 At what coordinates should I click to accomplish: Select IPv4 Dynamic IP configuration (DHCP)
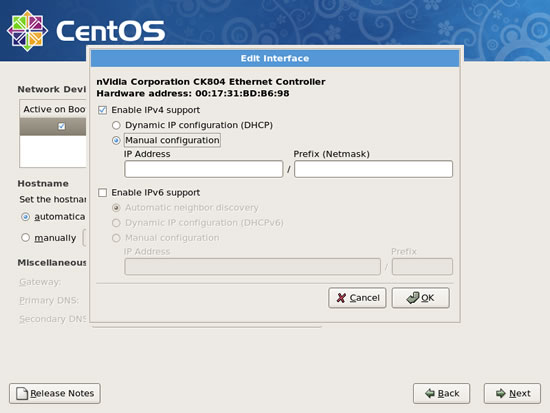point(116,125)
